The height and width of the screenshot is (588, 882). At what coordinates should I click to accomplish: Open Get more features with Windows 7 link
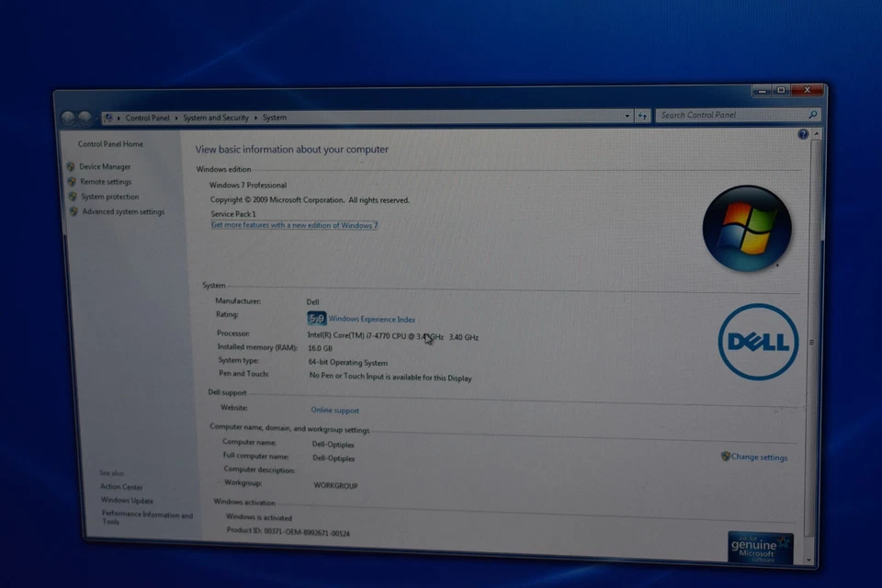(x=294, y=225)
